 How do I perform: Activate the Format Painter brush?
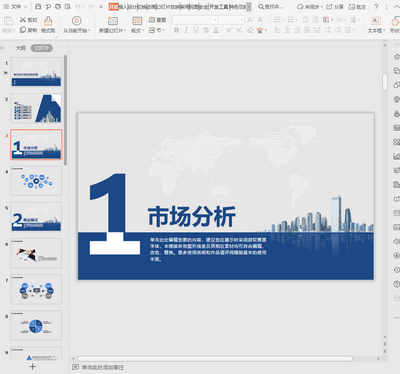click(48, 21)
